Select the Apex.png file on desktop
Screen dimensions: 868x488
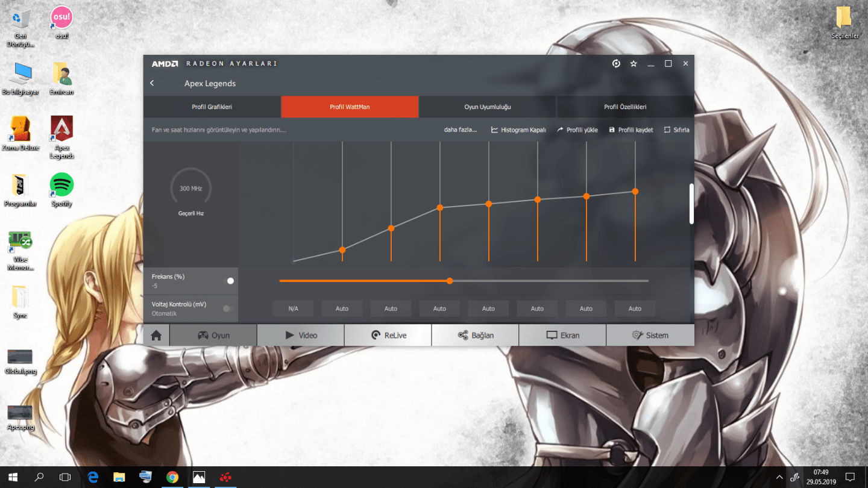click(x=20, y=417)
